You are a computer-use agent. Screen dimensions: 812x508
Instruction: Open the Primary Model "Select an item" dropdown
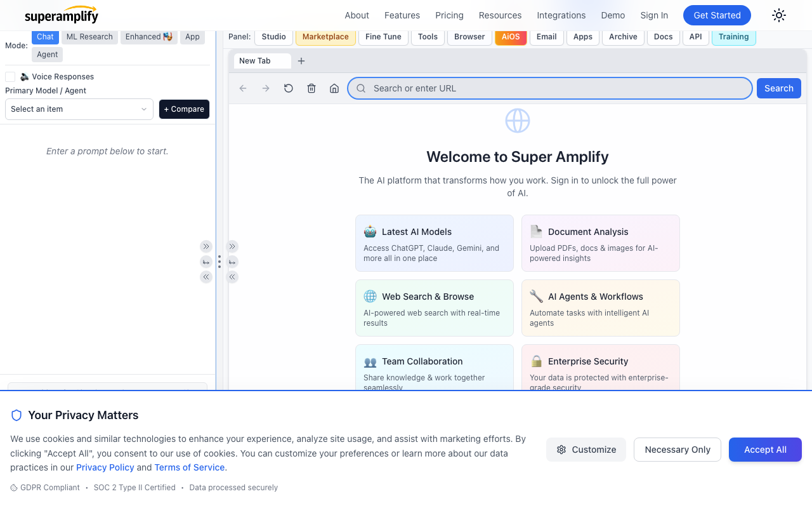click(79, 109)
